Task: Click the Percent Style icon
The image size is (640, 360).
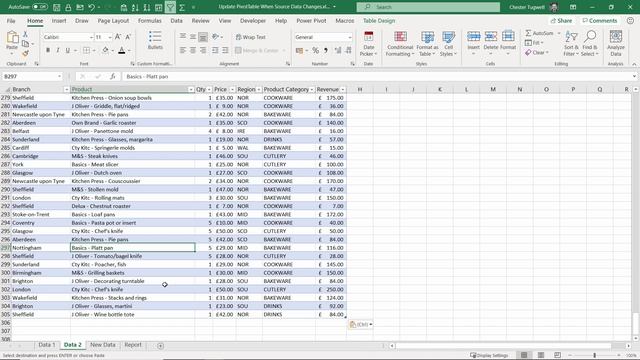Action: point(316,50)
